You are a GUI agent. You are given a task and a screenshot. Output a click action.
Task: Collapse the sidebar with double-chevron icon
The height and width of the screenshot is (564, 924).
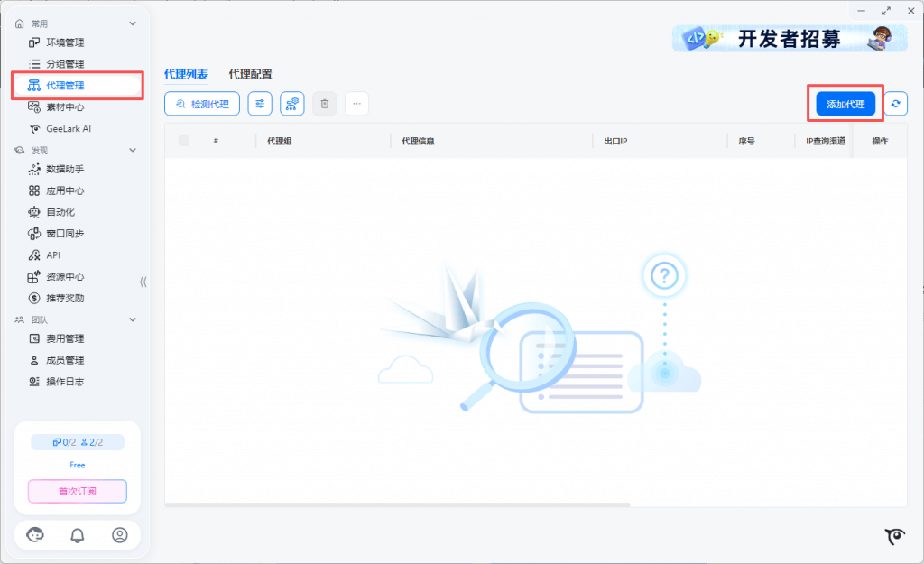pyautogui.click(x=143, y=282)
